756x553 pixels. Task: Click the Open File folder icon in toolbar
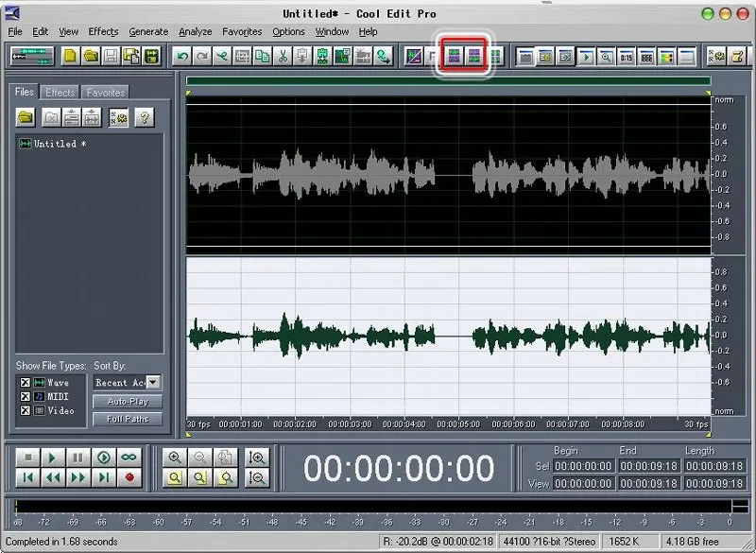pyautogui.click(x=91, y=57)
